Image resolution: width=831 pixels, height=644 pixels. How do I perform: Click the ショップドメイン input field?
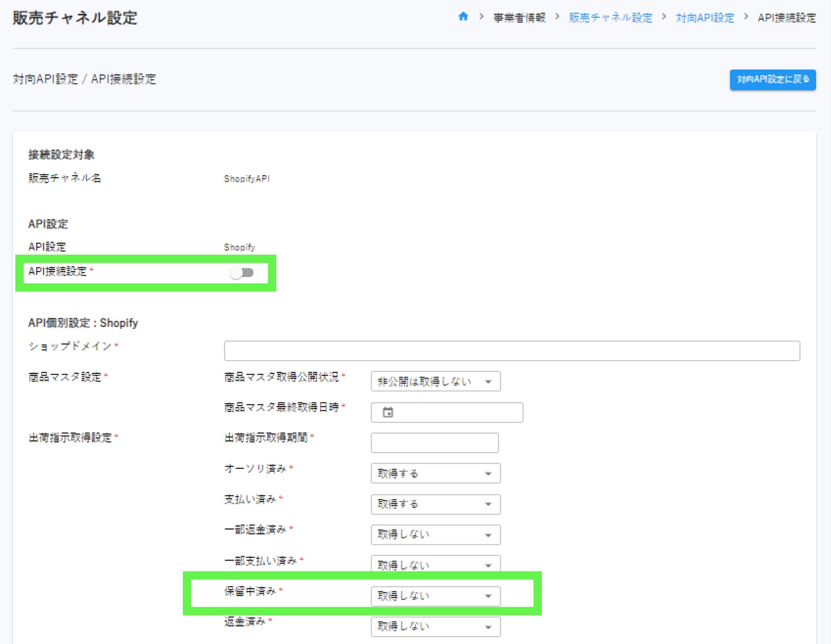click(x=511, y=351)
